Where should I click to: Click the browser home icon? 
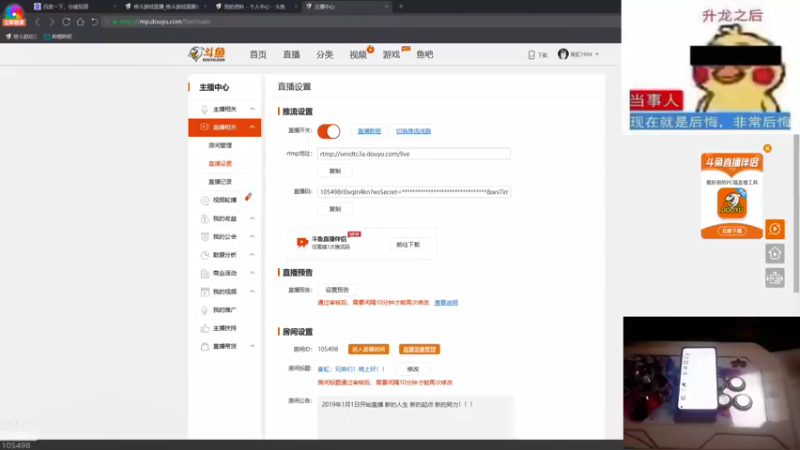click(x=80, y=22)
